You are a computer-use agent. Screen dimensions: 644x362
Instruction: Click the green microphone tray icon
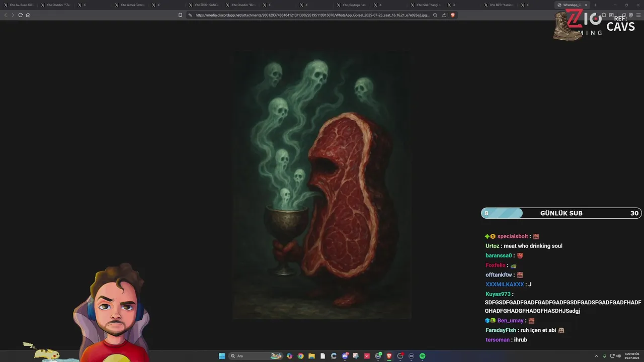(604, 356)
